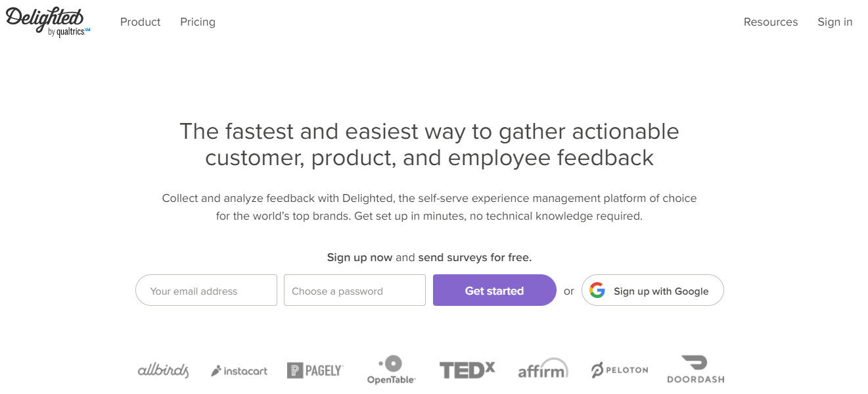Choose Sign up with Google
Image resolution: width=868 pixels, height=394 pixels.
652,290
